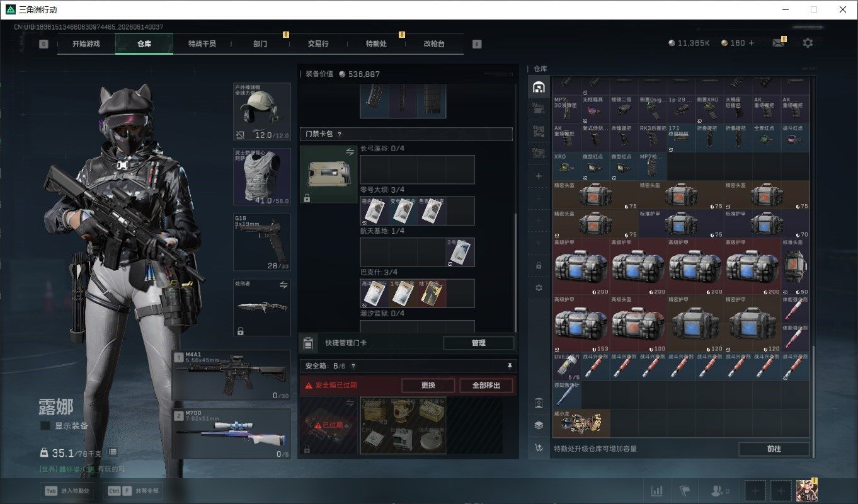Select the M4A1 primary weapon slot
This screenshot has width=858, height=504.
(231, 375)
